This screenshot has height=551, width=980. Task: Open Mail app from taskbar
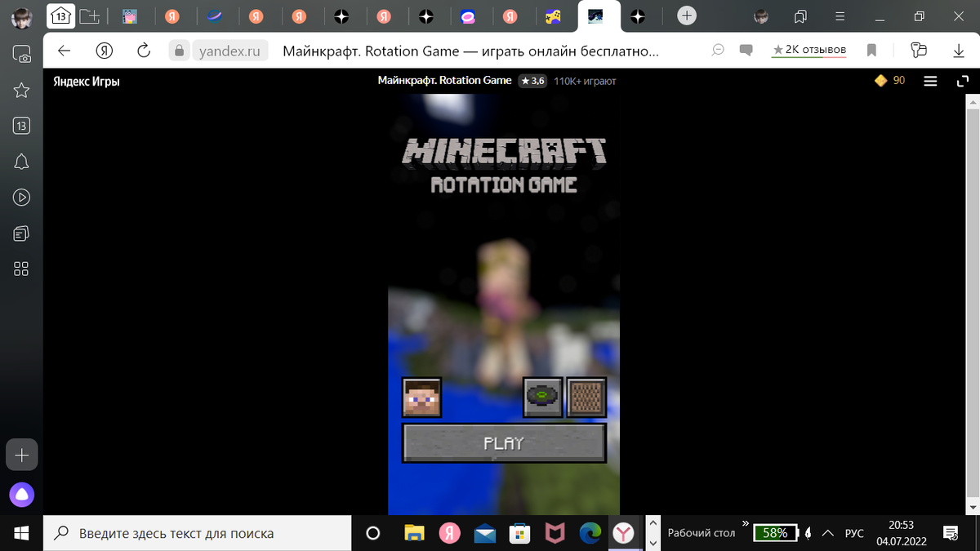pyautogui.click(x=484, y=533)
